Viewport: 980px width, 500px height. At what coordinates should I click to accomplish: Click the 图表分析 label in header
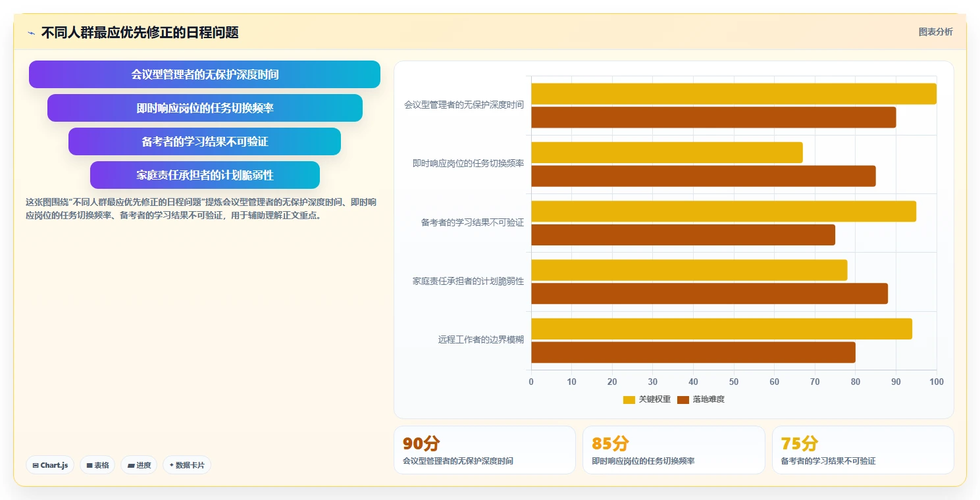point(935,32)
